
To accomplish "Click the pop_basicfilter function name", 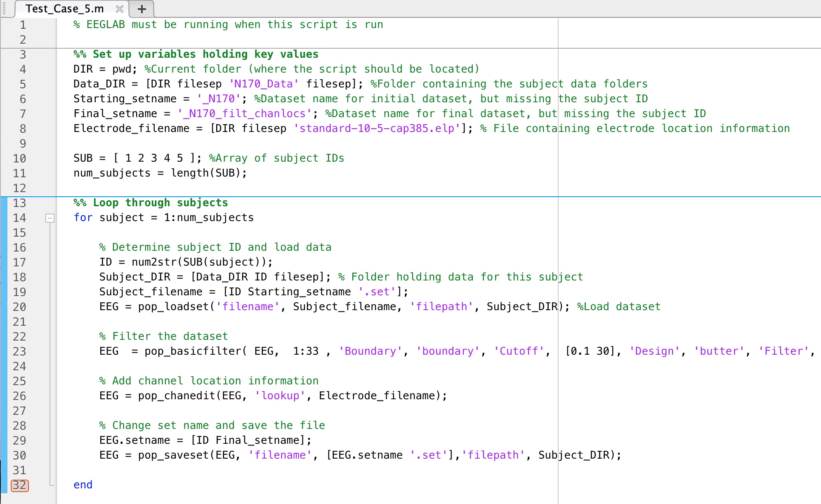I will tap(193, 351).
